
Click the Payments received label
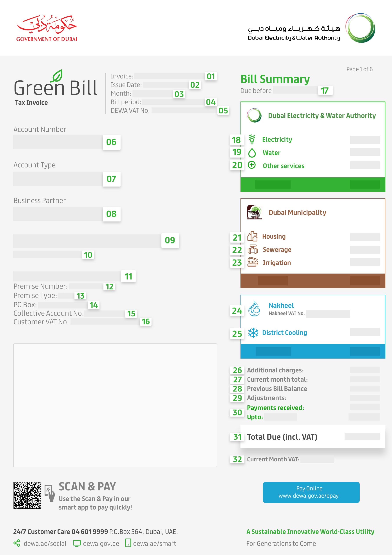(276, 408)
